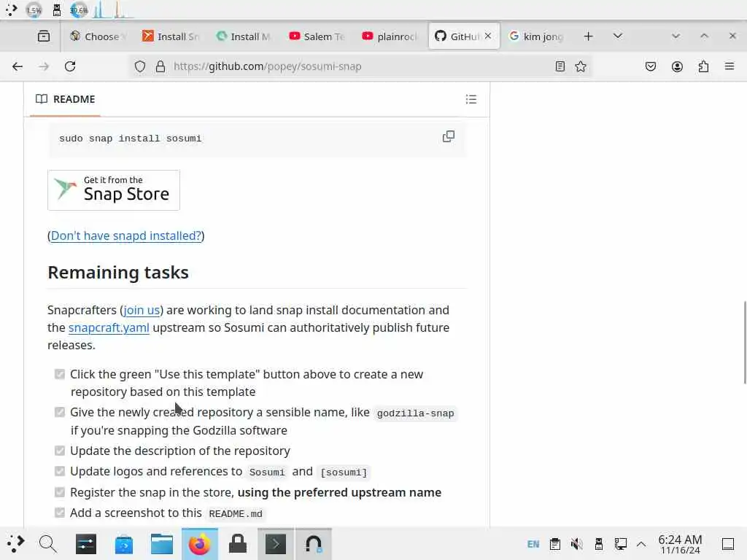Image resolution: width=747 pixels, height=560 pixels.
Task: Click 'Get it from the Snap Store' badge
Action: (114, 190)
